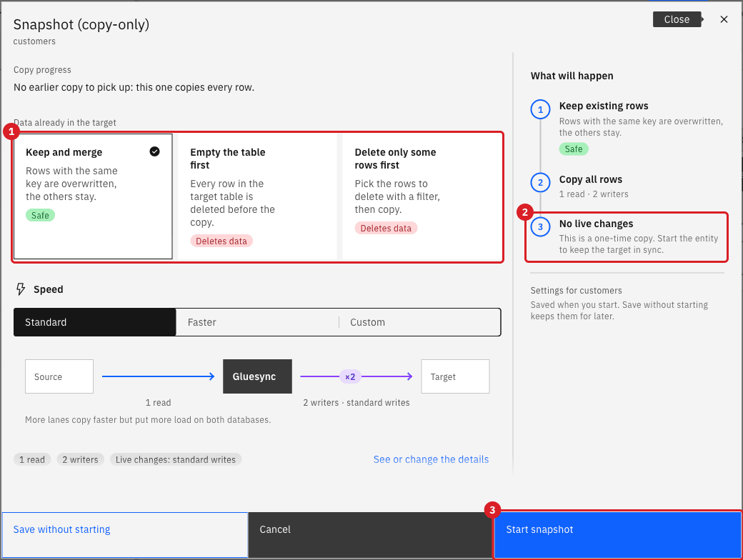The height and width of the screenshot is (560, 743).
Task: Click the '1 read · 2 writers' step text
Action: click(x=594, y=194)
